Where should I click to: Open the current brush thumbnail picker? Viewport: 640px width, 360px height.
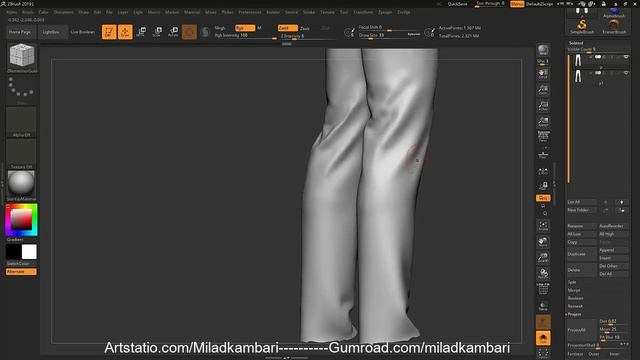click(x=22, y=58)
